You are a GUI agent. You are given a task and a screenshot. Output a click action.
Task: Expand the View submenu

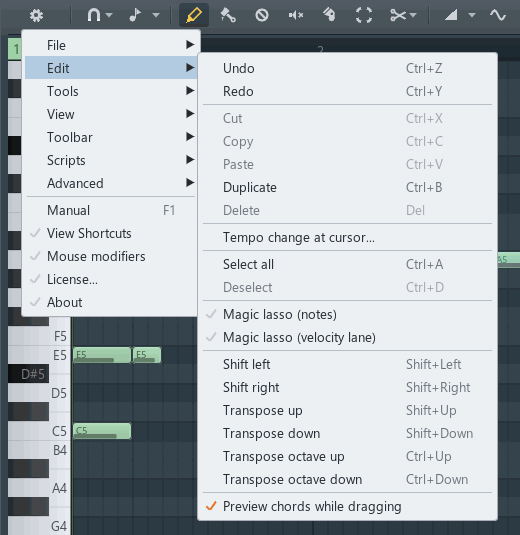111,114
